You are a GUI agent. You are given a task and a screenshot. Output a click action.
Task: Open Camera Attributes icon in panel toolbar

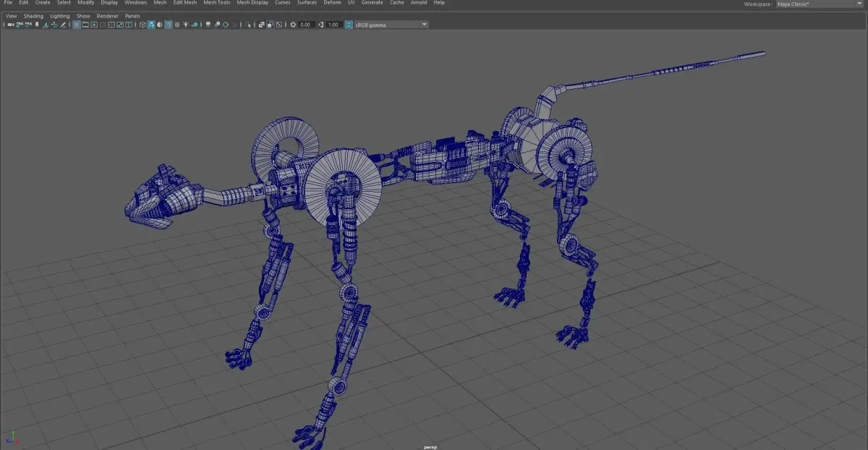(28, 25)
